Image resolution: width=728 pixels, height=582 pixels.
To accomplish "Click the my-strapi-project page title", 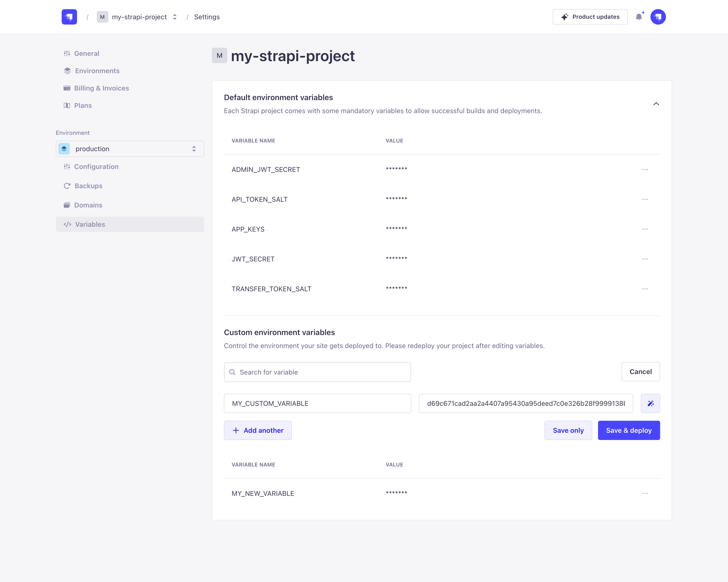I will (293, 56).
